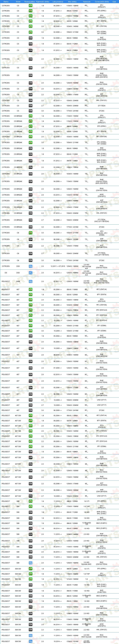
Task: Select diesel ON icon in C5 RD_ 3.0 DT20C row
Action: [30, 111]
